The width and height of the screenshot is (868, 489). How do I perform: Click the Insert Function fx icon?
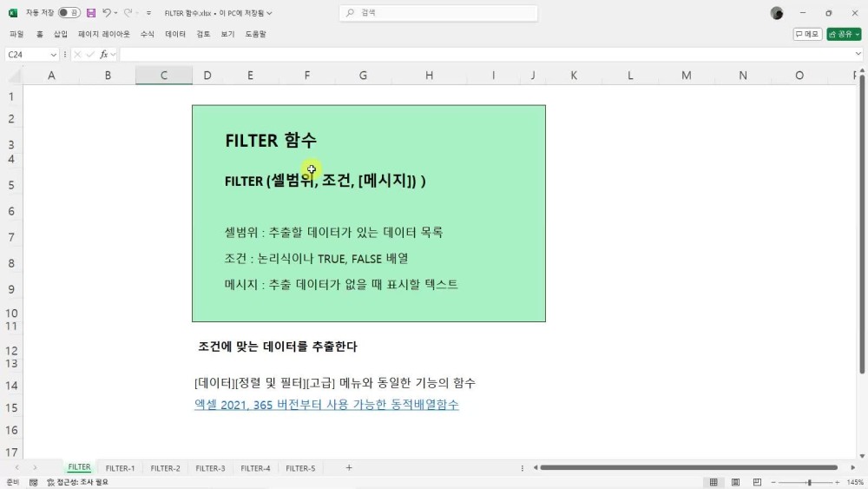104,55
